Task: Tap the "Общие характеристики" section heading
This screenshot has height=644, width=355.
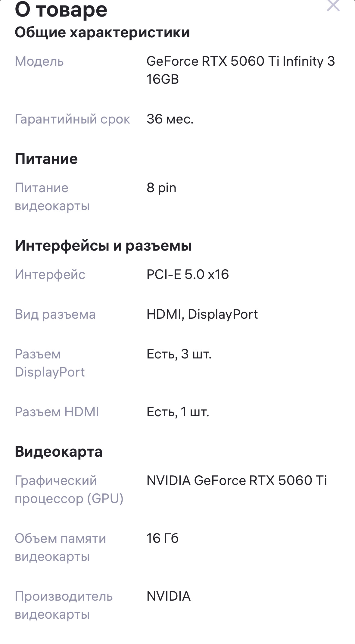Action: [x=102, y=33]
